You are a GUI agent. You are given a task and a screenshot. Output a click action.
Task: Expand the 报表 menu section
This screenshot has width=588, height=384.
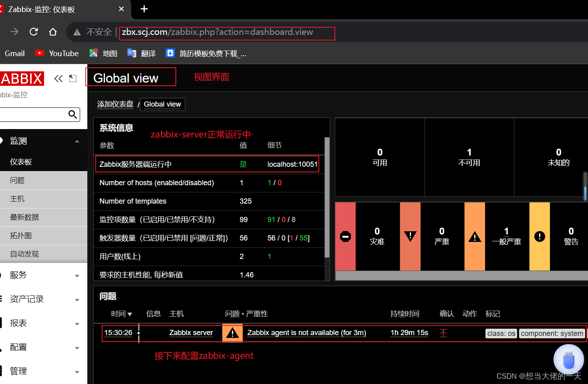[x=44, y=323]
